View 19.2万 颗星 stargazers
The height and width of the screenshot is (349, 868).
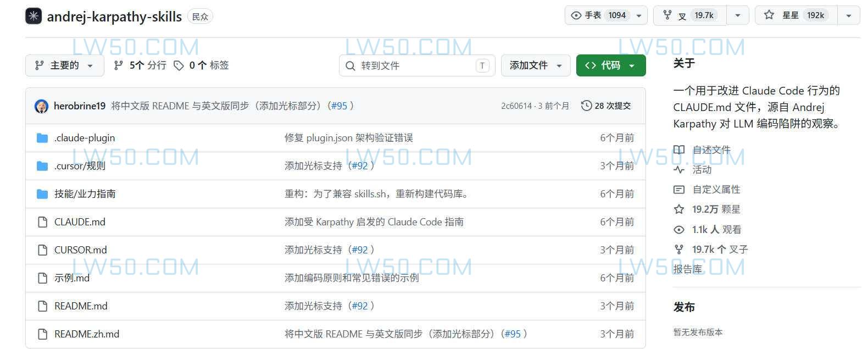point(716,209)
